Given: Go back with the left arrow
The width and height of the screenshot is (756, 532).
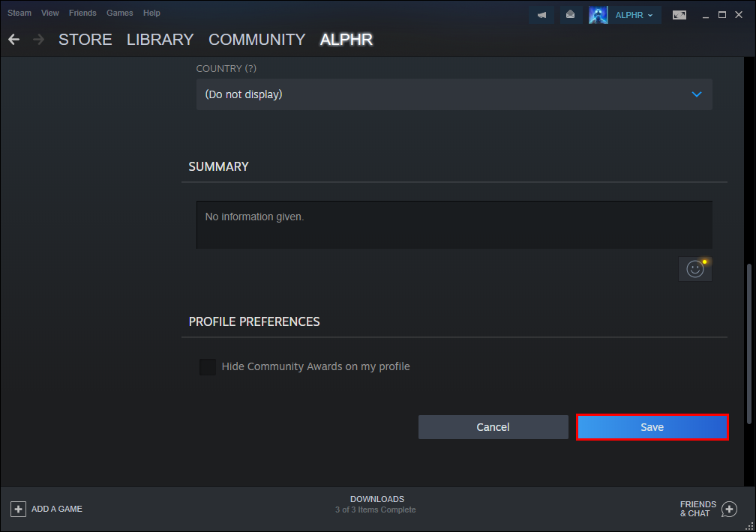Looking at the screenshot, I should click(14, 40).
